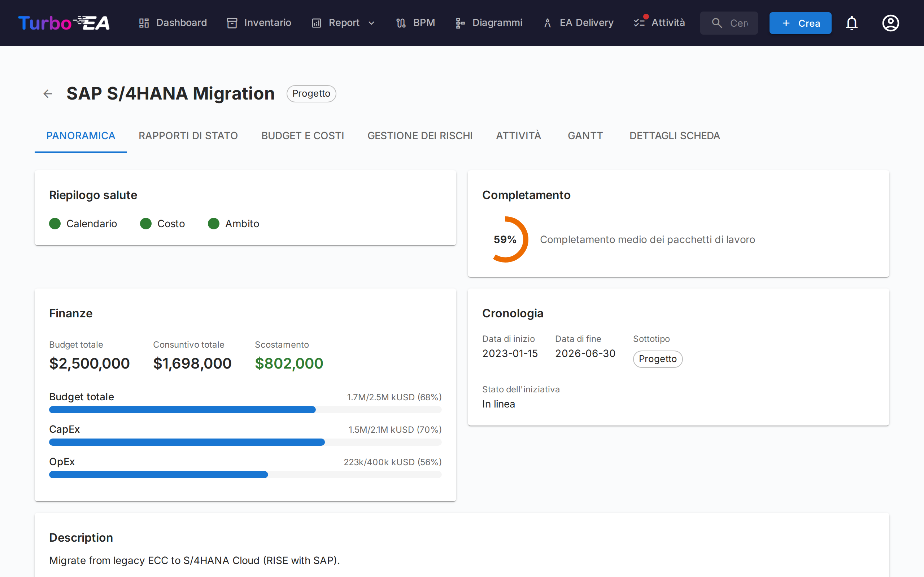Image resolution: width=924 pixels, height=577 pixels.
Task: Open the Budget e Costi tab
Action: (302, 136)
